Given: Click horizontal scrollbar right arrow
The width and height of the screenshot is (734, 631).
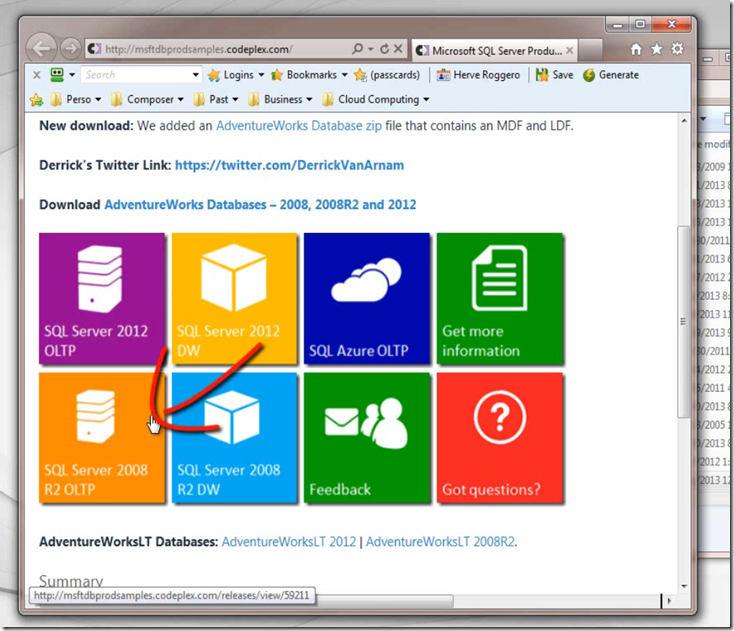Looking at the screenshot, I should tap(669, 600).
